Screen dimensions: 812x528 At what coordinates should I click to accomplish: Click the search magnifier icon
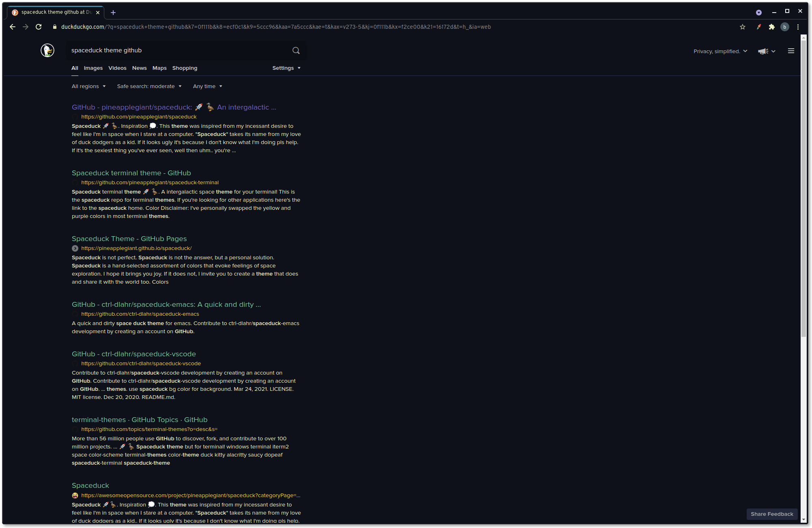pos(296,50)
